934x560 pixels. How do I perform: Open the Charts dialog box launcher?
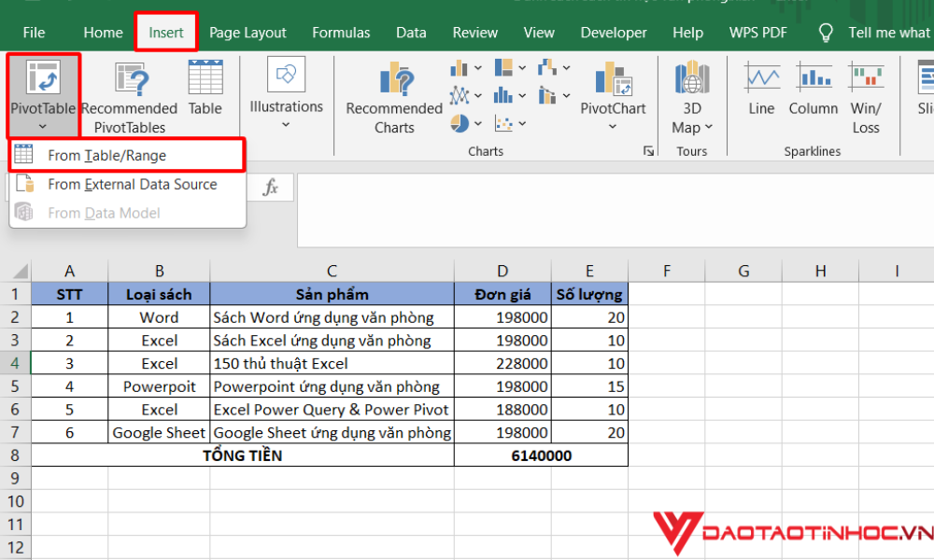pyautogui.click(x=648, y=150)
